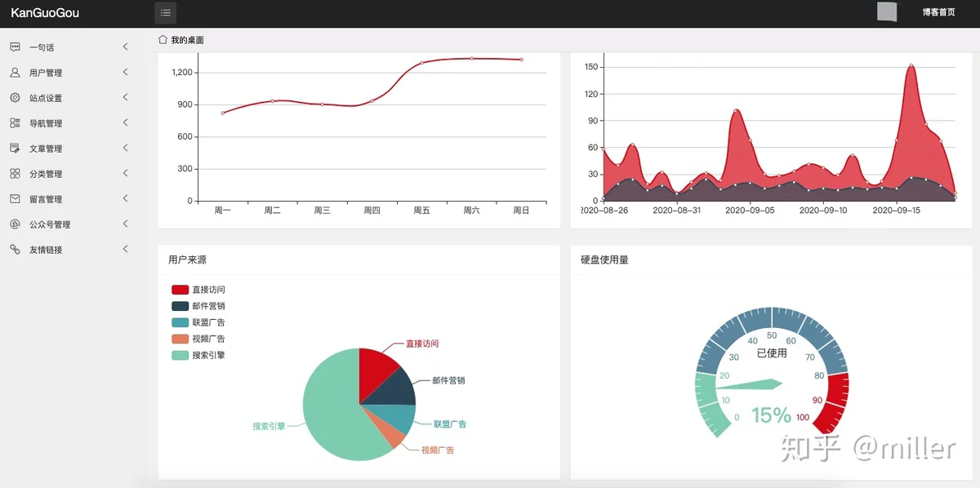Expand the 留言管理 menu chevron
Viewport: 980px width, 488px height.
tap(125, 199)
